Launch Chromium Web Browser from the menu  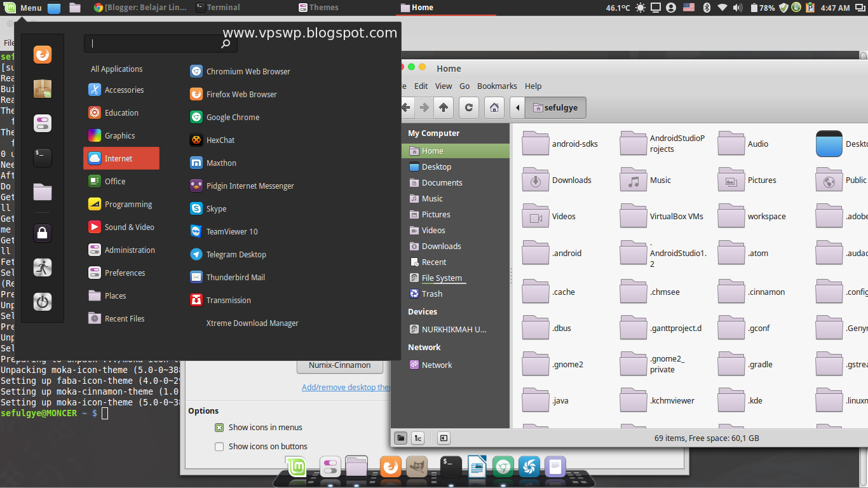(x=240, y=72)
